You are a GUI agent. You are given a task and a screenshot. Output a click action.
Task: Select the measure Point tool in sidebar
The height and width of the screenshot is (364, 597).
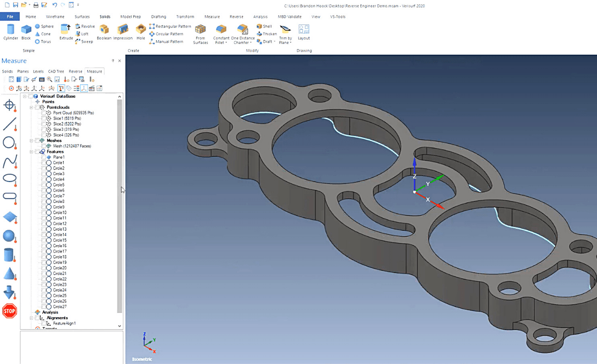pyautogui.click(x=9, y=105)
